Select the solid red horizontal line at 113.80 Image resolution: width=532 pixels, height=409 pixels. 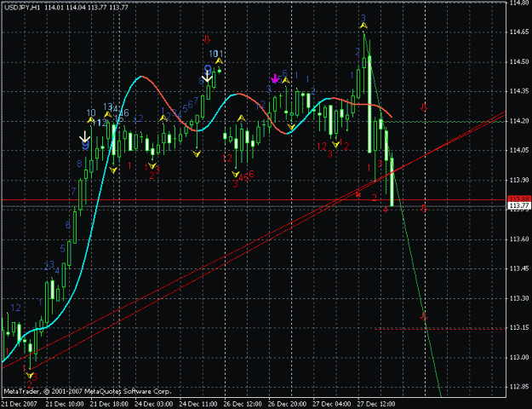[254, 199]
